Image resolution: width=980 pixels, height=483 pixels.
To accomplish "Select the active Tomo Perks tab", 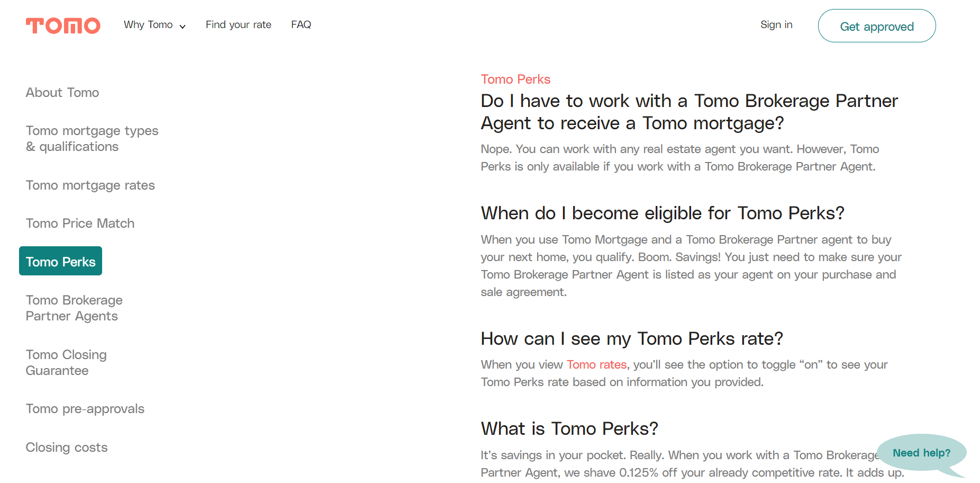I will (x=60, y=261).
